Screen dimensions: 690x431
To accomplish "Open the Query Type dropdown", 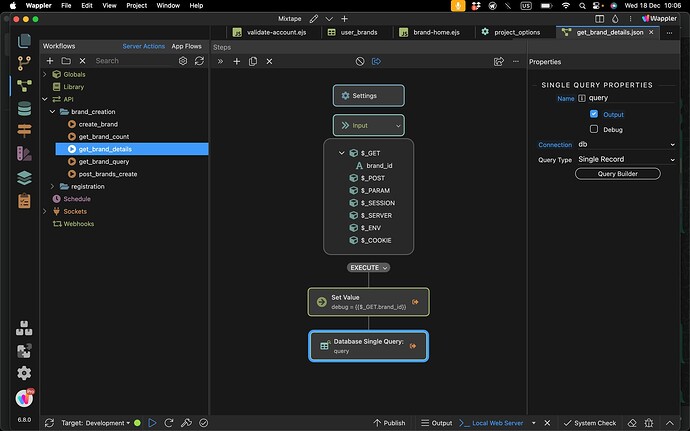I will 626,159.
